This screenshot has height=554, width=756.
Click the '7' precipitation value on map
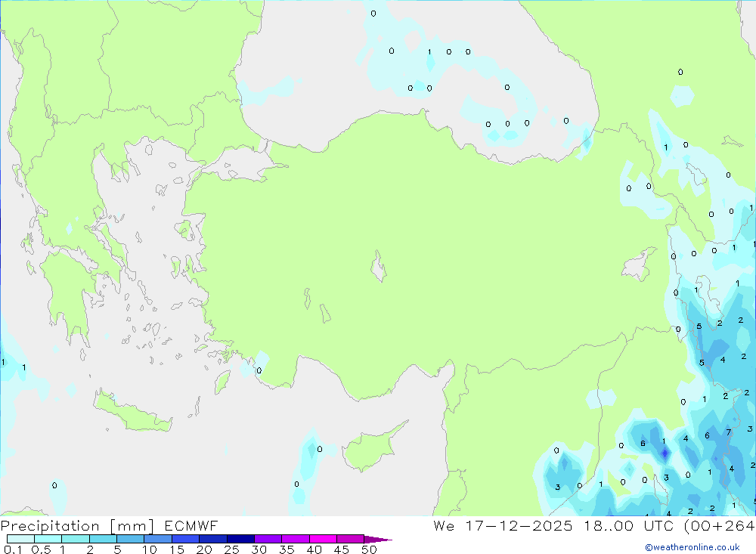tap(729, 432)
